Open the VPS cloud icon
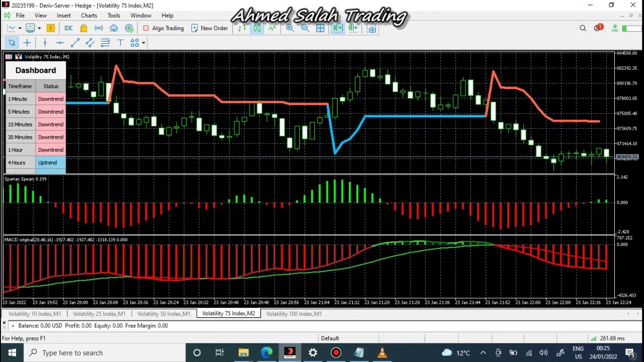 coord(114,28)
